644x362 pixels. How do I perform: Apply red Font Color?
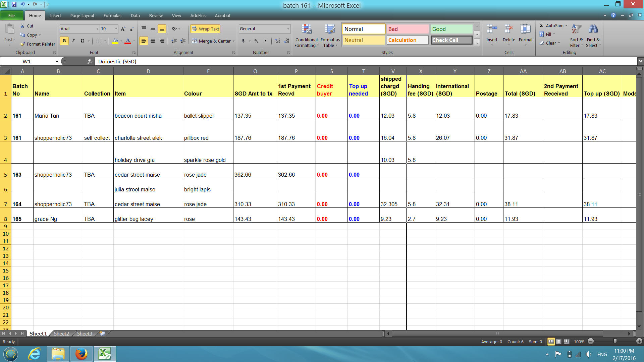pyautogui.click(x=128, y=41)
